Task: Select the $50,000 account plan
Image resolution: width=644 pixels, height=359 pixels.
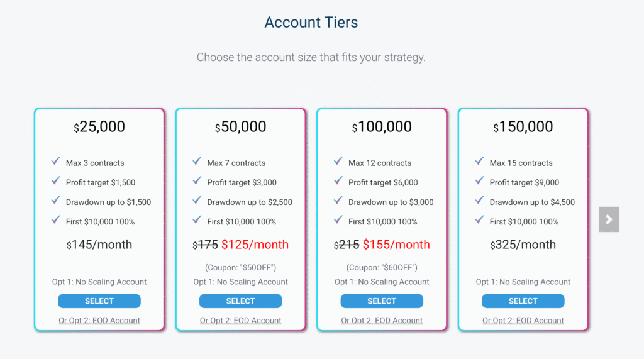Action: point(241,301)
